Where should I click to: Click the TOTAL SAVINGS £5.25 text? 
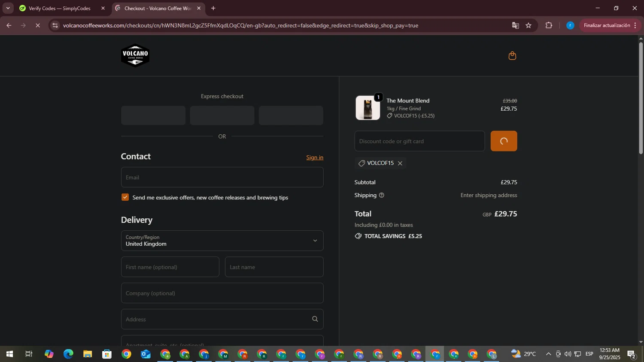393,236
